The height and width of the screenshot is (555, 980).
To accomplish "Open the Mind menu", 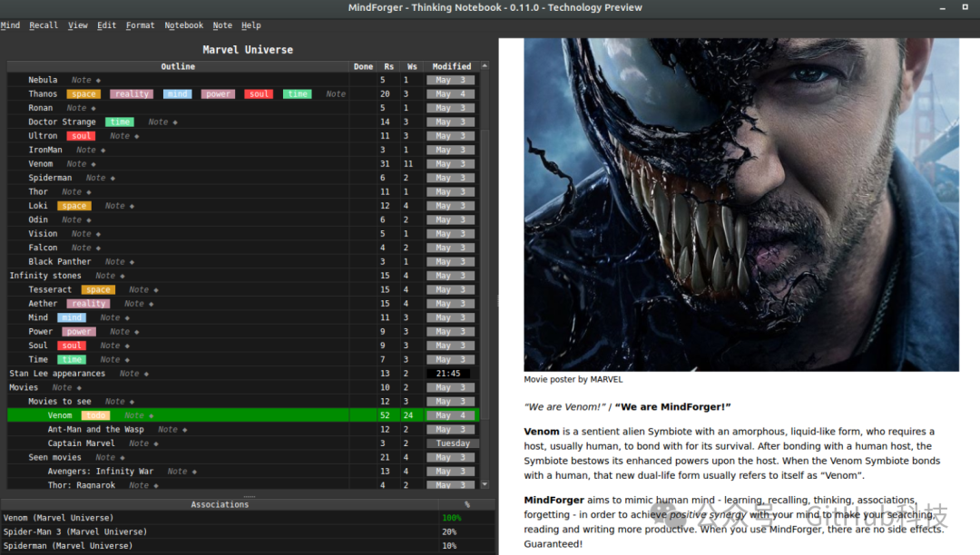I will coord(10,25).
